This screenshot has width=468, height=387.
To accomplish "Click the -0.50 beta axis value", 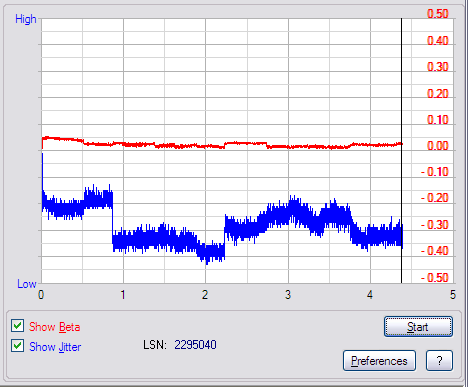I will click(435, 278).
